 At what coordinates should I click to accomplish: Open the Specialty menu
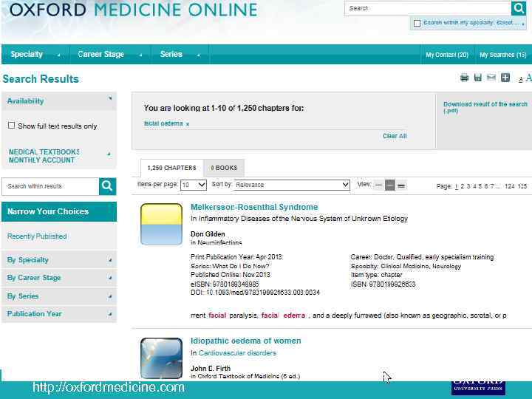click(x=35, y=54)
